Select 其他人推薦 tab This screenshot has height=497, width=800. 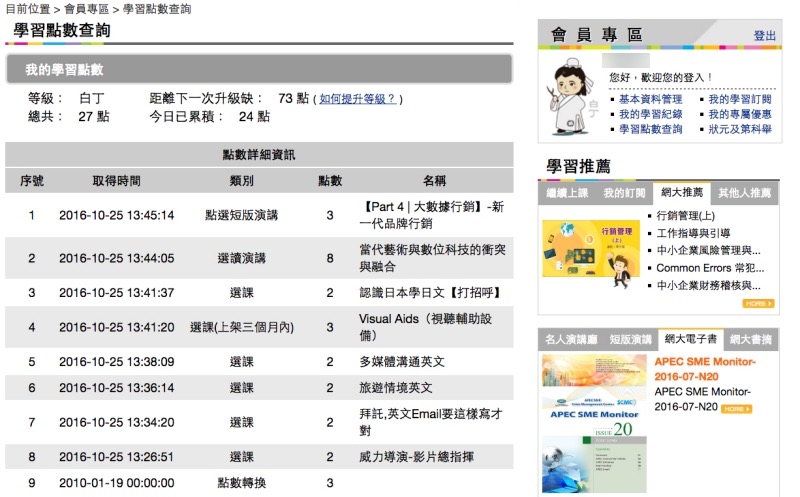pos(745,193)
